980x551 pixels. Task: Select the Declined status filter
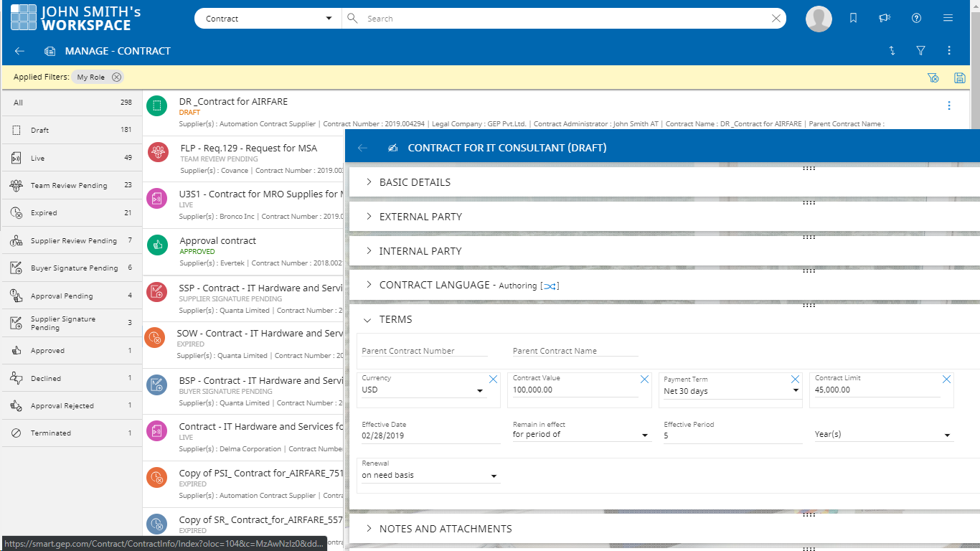tap(72, 378)
